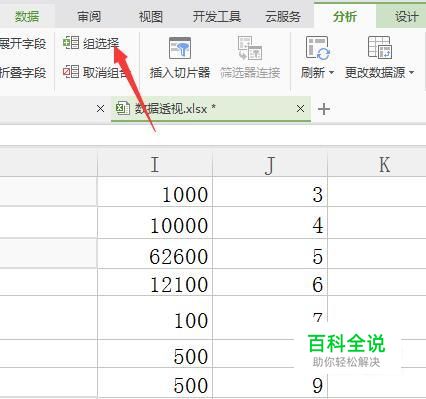This screenshot has width=426, height=399.
Task: Select the cell containing 10000
Action: click(155, 223)
